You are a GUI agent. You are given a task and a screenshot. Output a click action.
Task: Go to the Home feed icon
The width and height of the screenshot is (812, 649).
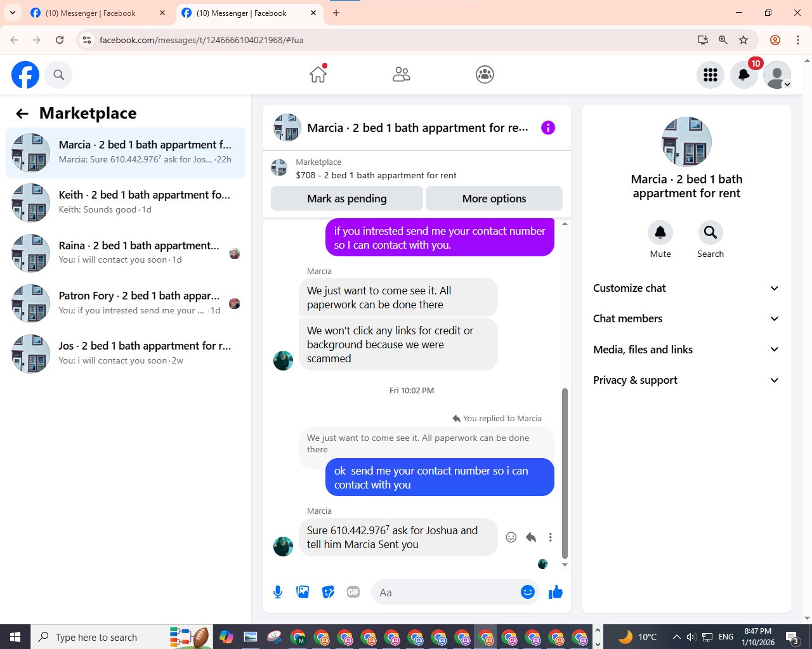coord(318,74)
